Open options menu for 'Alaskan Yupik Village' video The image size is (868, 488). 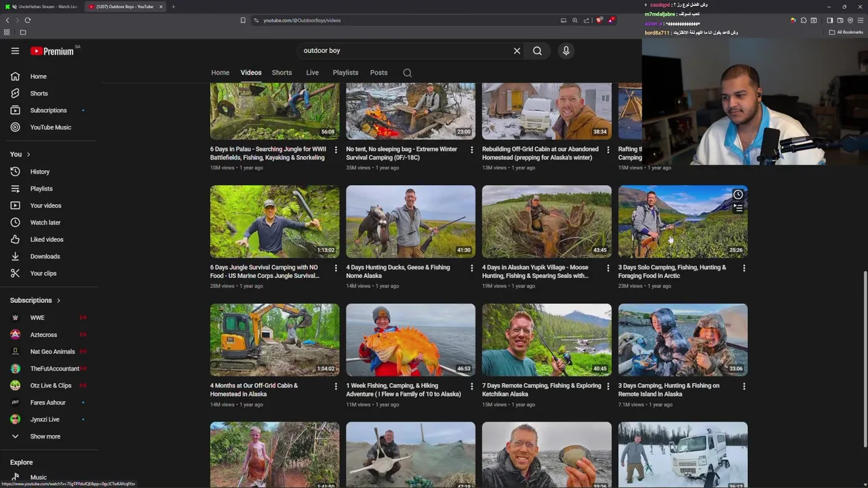pos(608,268)
